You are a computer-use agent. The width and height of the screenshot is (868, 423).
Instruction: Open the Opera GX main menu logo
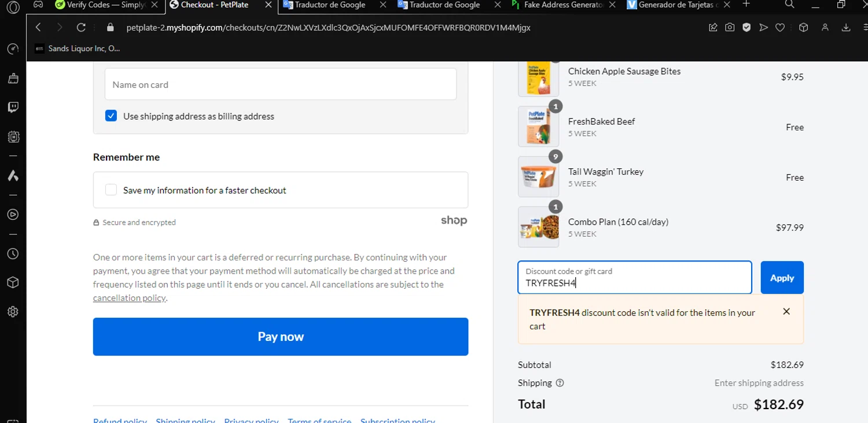[13, 7]
